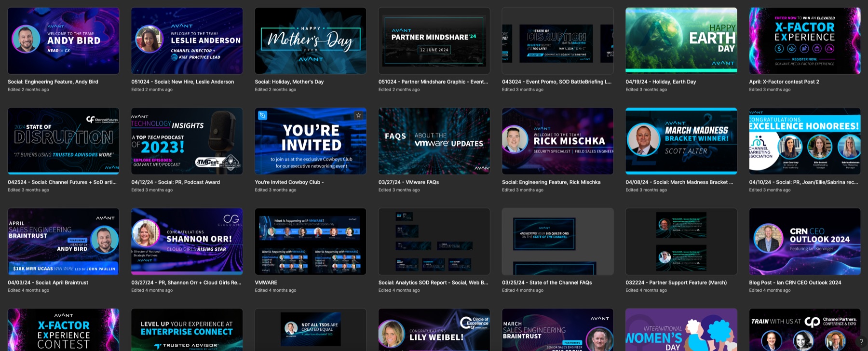Click the 'VMWARE' design title
The height and width of the screenshot is (351, 868).
pyautogui.click(x=266, y=283)
